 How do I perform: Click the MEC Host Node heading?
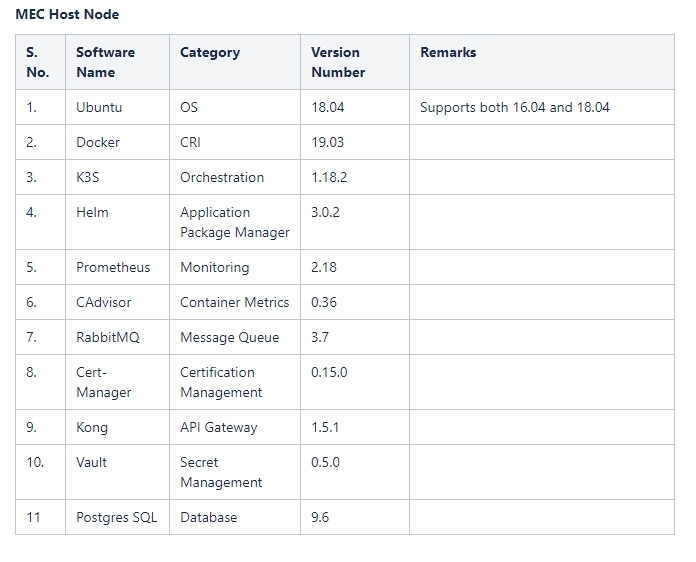[x=67, y=14]
